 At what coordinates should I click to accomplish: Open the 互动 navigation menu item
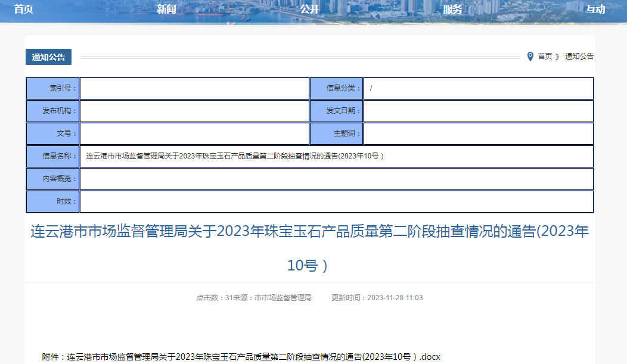pyautogui.click(x=595, y=9)
